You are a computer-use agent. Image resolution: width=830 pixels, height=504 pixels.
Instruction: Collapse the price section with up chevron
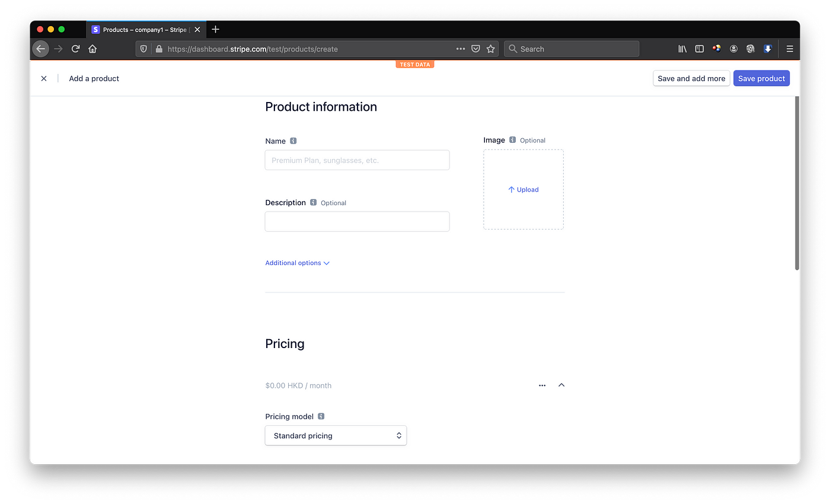(x=561, y=385)
